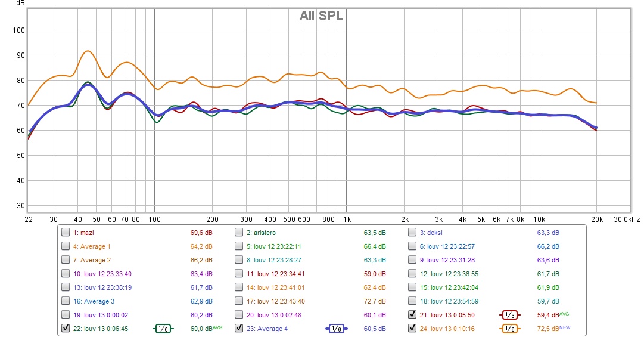This screenshot has width=644, height=337.
Task: Click the '1k' frequency axis label
Action: click(347, 219)
